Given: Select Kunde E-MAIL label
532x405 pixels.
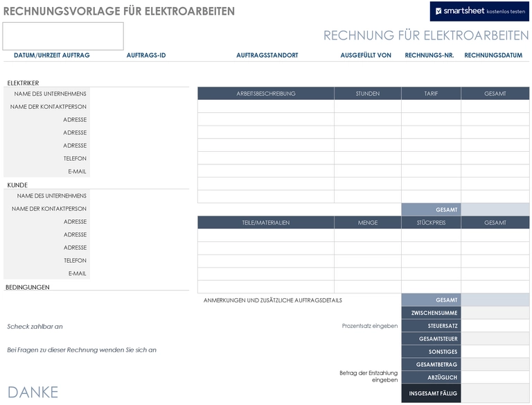Looking at the screenshot, I should pyautogui.click(x=78, y=273).
